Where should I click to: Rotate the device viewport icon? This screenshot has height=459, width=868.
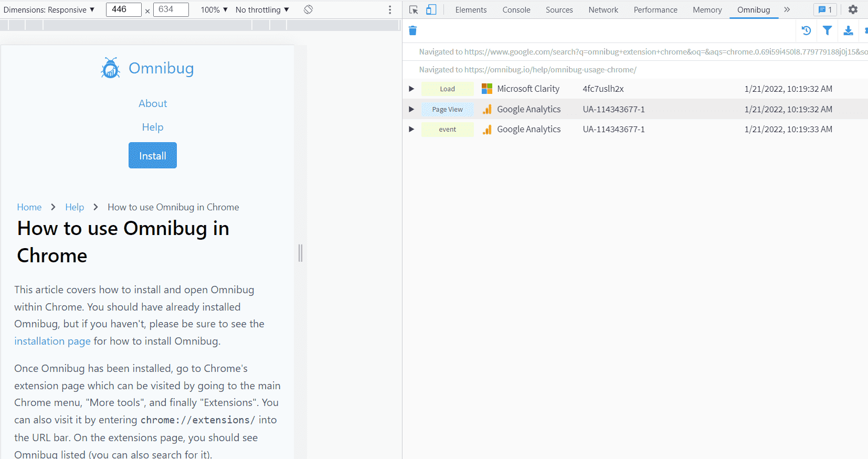(x=309, y=9)
